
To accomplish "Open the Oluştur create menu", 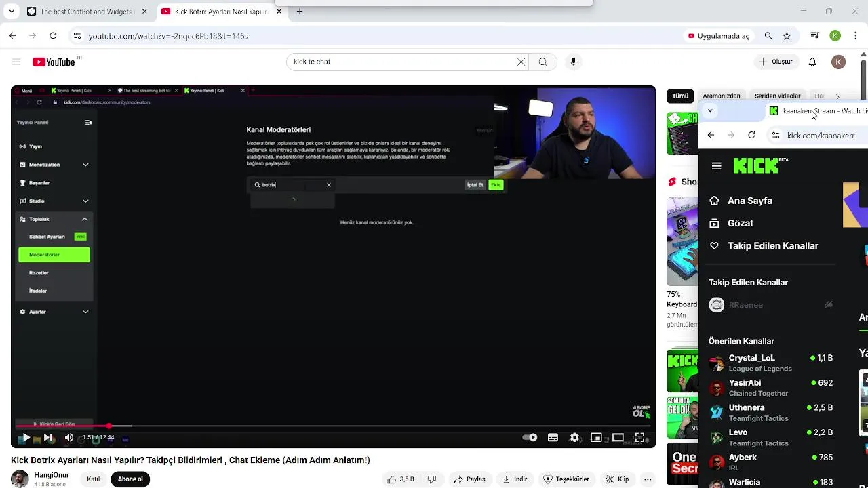I will 775,62.
